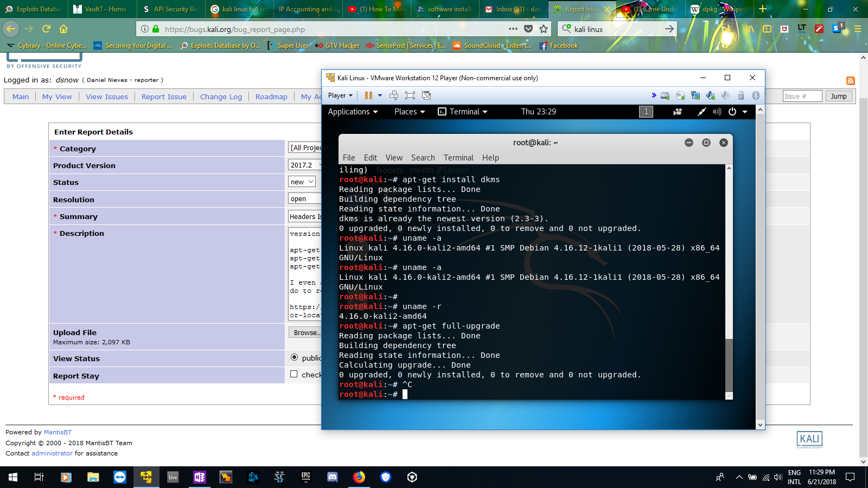Check the Report Stay checkbox
The image size is (868, 488).
293,374
